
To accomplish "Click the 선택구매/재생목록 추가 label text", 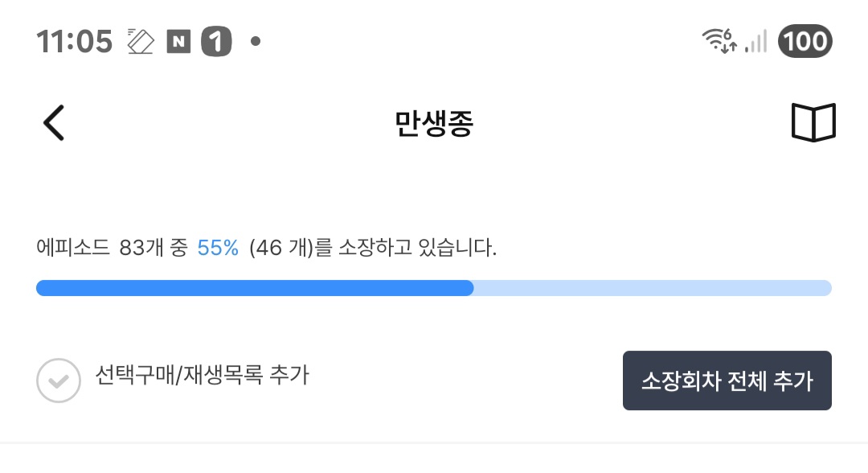I will [x=202, y=375].
